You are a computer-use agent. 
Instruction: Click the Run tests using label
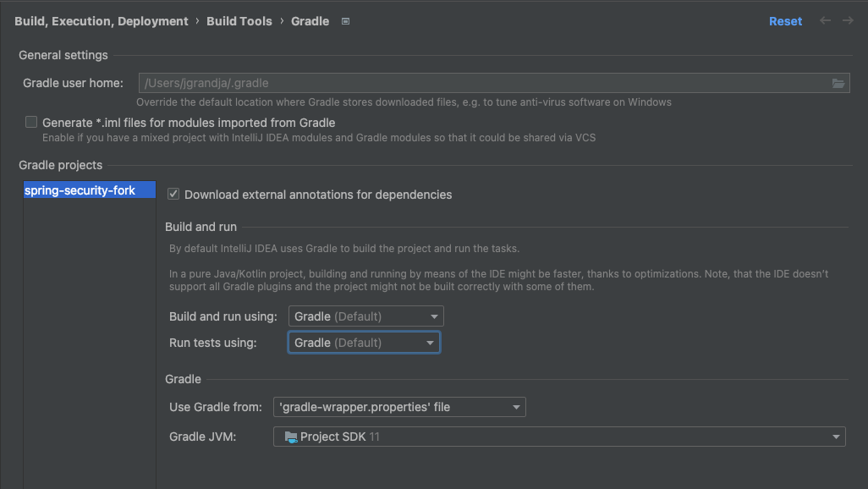[212, 343]
